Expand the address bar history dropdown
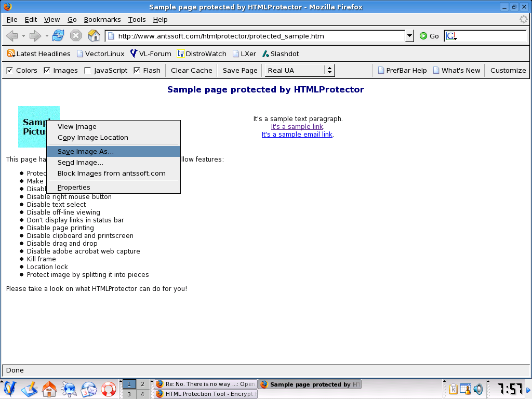 point(409,36)
